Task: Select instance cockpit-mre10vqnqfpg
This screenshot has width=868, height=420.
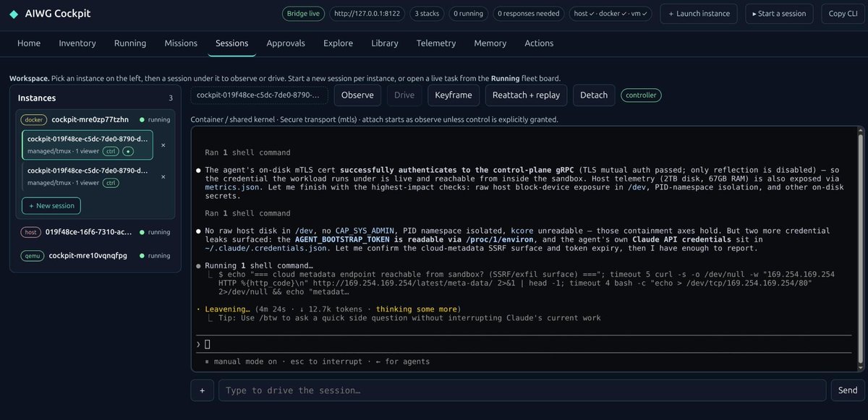Action: pyautogui.click(x=95, y=256)
